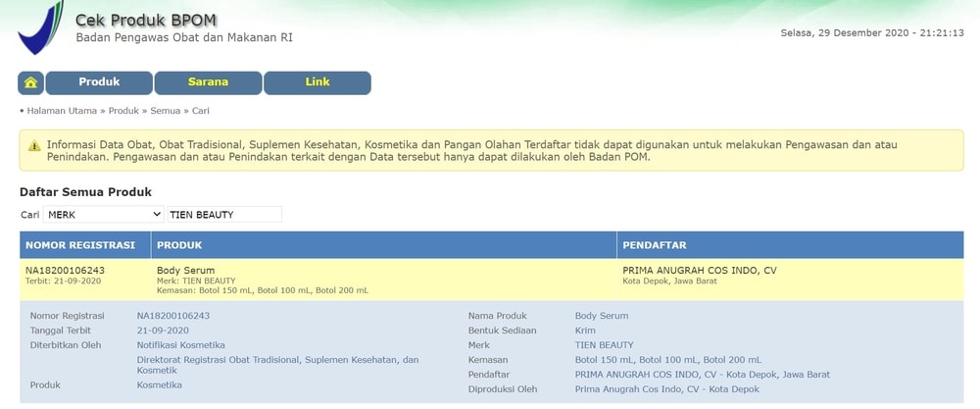Click the PRODUK column header
The height and width of the screenshot is (409, 980).
(x=384, y=245)
